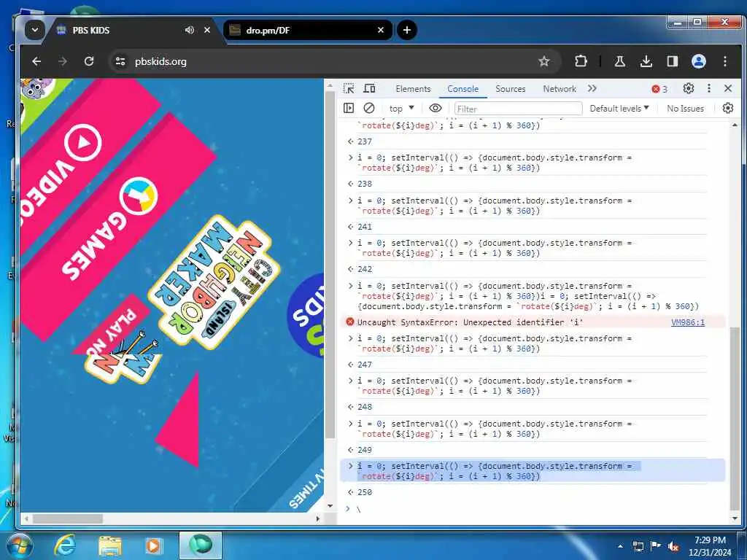747x560 pixels.
Task: Launch Internet Explorer from taskbar
Action: [x=64, y=545]
